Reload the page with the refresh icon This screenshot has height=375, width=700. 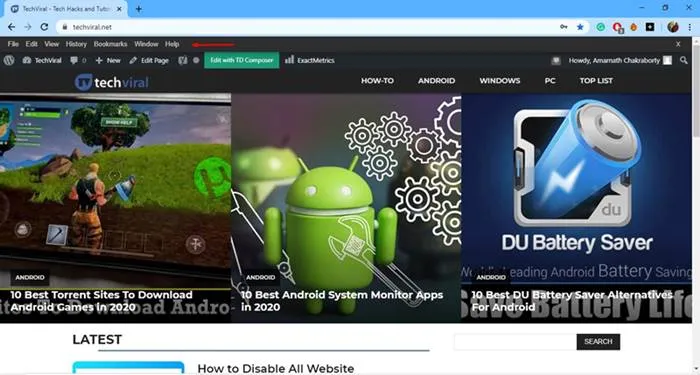pyautogui.click(x=44, y=27)
